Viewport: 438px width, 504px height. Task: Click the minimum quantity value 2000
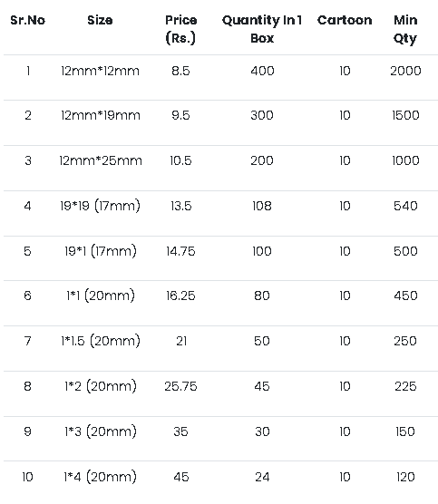[405, 71]
